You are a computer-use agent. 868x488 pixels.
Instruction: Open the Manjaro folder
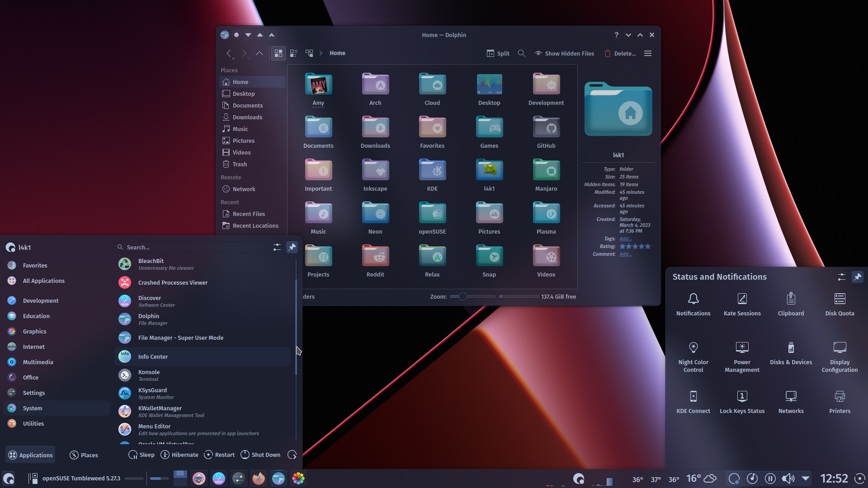coord(546,175)
